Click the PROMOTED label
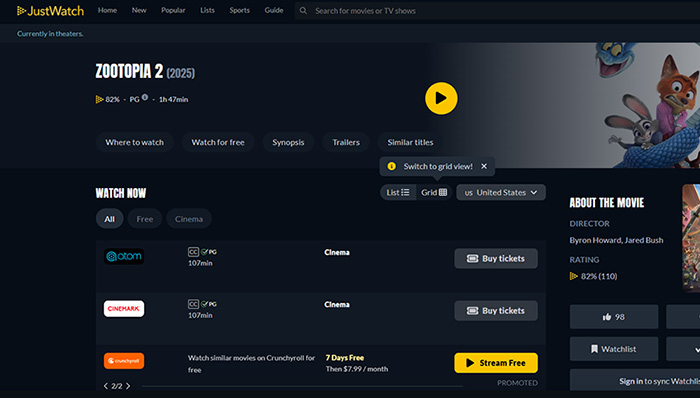The image size is (700, 398). [517, 383]
